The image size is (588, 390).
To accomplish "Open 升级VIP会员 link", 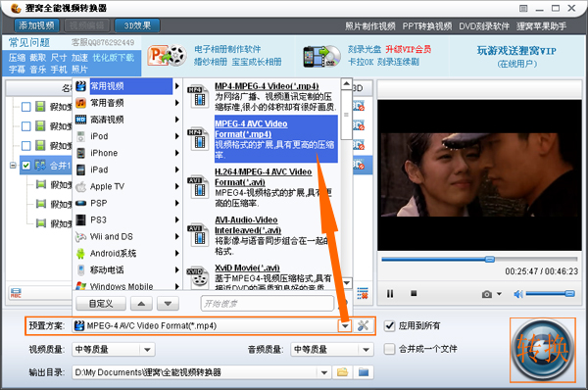I will pyautogui.click(x=408, y=49).
